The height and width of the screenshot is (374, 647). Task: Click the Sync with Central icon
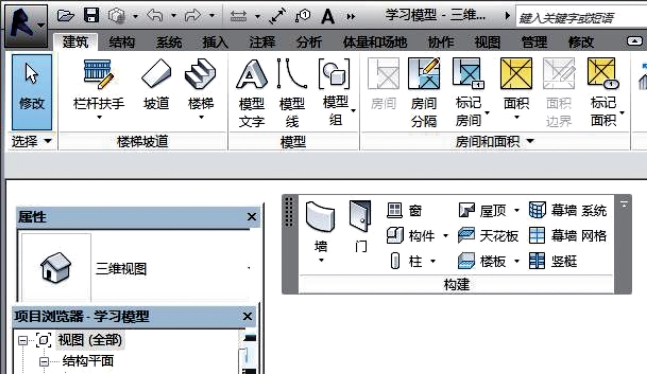click(x=116, y=16)
